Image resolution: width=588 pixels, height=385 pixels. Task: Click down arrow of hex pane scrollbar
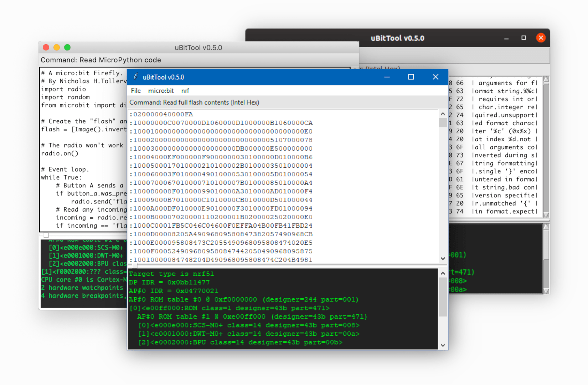coord(443,259)
